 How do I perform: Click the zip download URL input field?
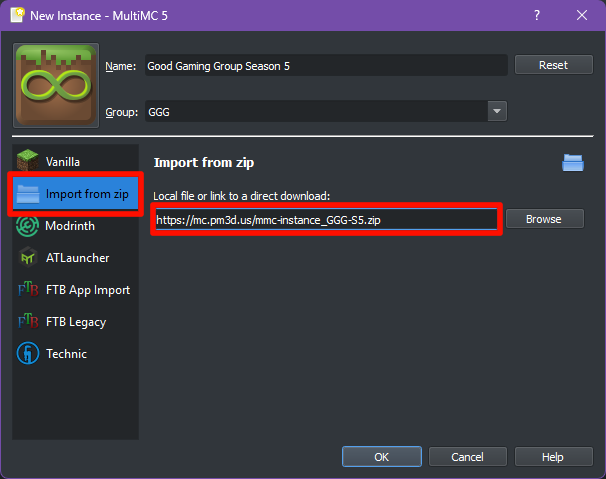point(326,219)
